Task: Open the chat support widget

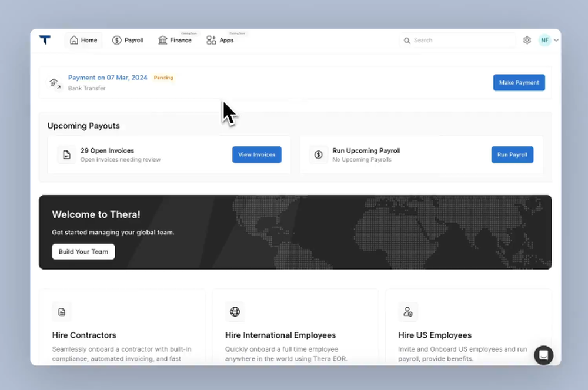Action: (544, 355)
